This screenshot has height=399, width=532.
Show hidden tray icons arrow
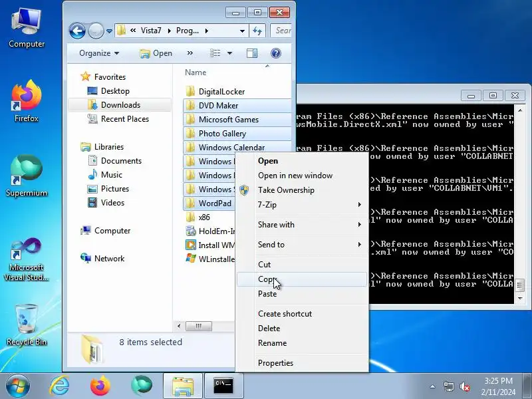click(x=433, y=386)
